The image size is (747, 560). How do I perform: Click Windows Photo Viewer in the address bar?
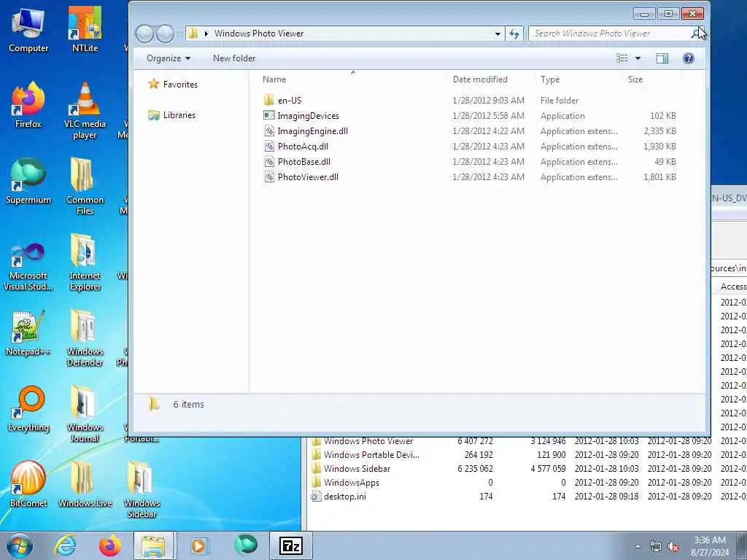click(x=259, y=34)
